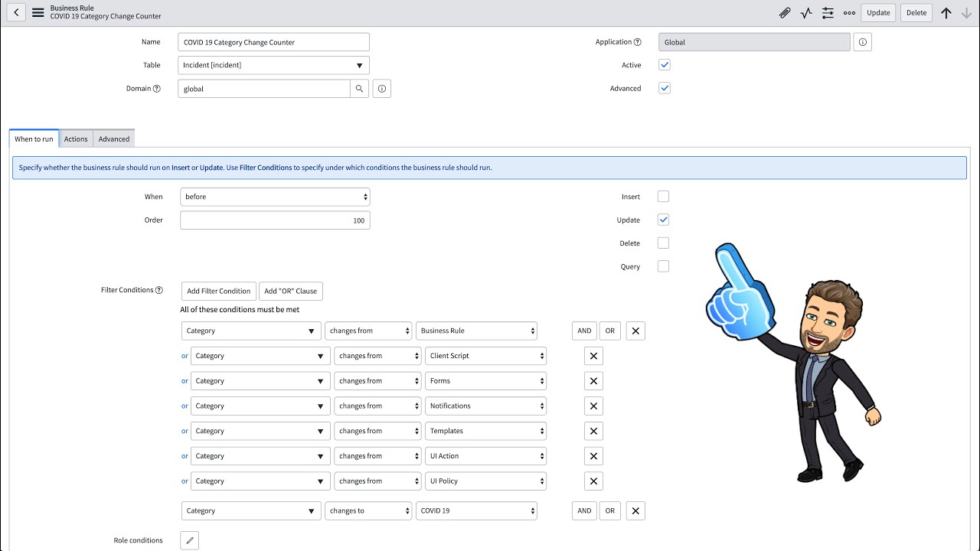Open the Table dropdown showing Incident
Image resolution: width=980 pixels, height=551 pixels.
click(273, 65)
